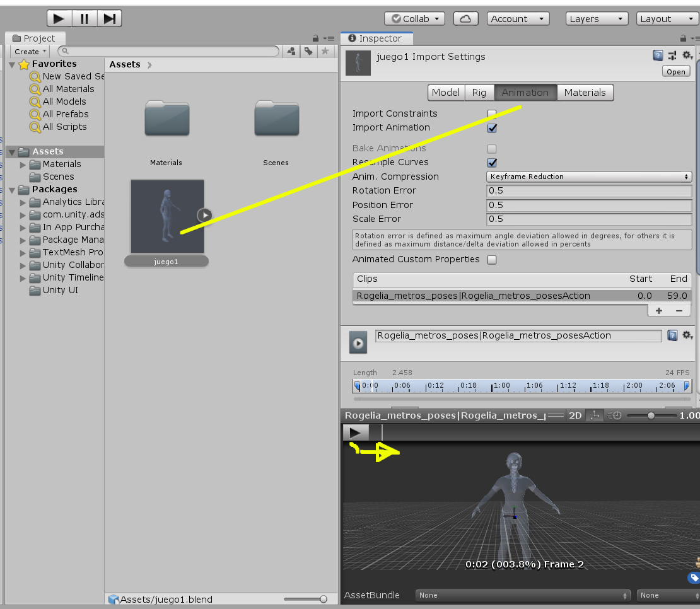Select the Project tab
Image resolution: width=700 pixels, height=609 pixels.
click(x=35, y=38)
